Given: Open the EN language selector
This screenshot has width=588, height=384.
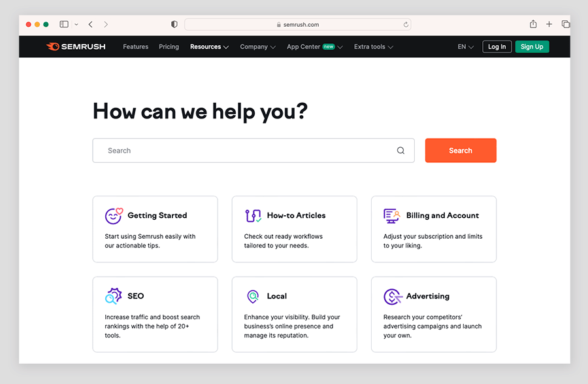Looking at the screenshot, I should click(x=465, y=47).
